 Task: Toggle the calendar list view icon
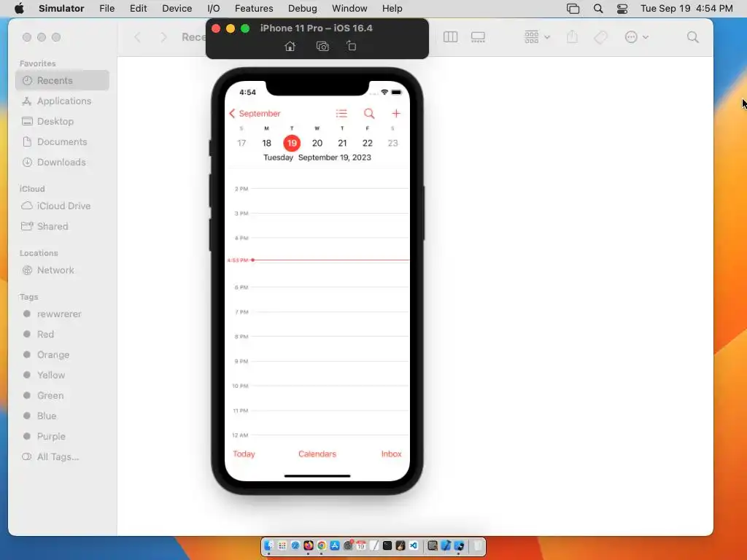[x=341, y=113]
